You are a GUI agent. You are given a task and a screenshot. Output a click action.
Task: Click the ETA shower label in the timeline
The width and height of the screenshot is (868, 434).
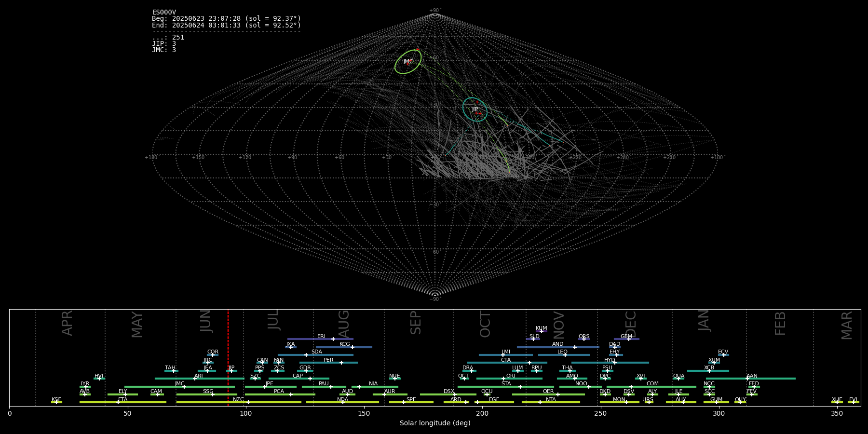pos(123,400)
